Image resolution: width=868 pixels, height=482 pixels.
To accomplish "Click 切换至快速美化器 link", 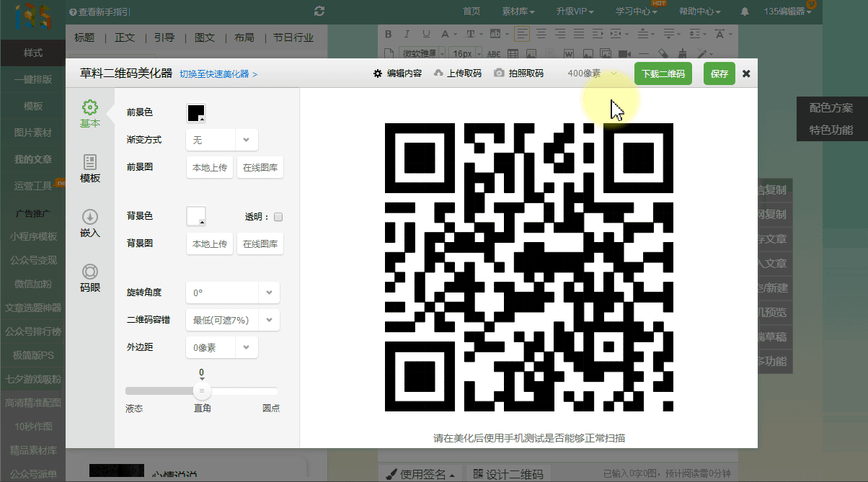I will coord(218,74).
